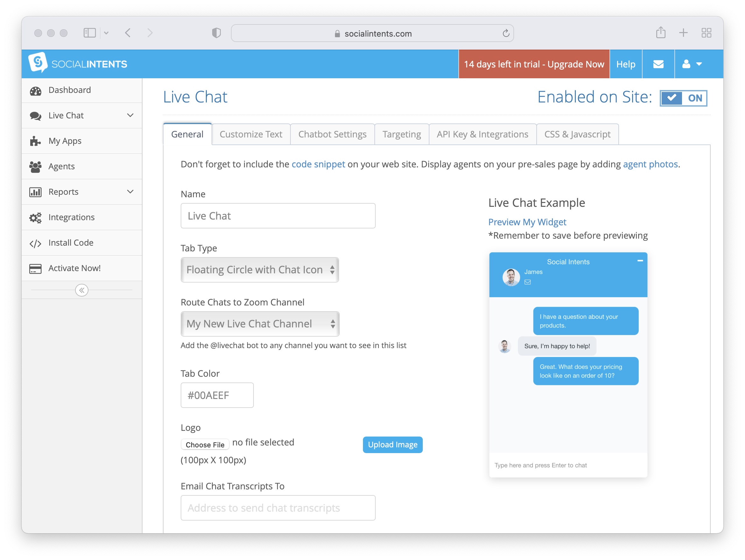This screenshot has width=745, height=560.
Task: Collapse sidebar with double-chevron button
Action: pos(81,290)
